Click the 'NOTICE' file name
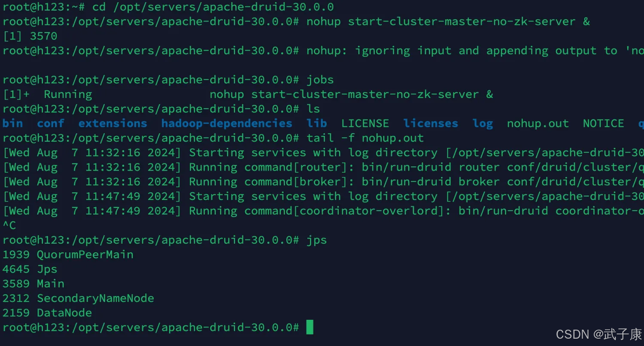 (603, 124)
